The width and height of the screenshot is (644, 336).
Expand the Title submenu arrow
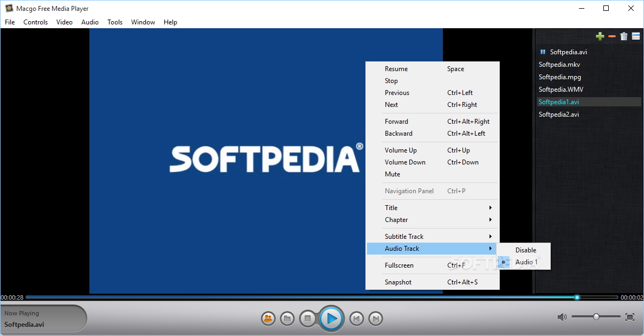pyautogui.click(x=491, y=208)
